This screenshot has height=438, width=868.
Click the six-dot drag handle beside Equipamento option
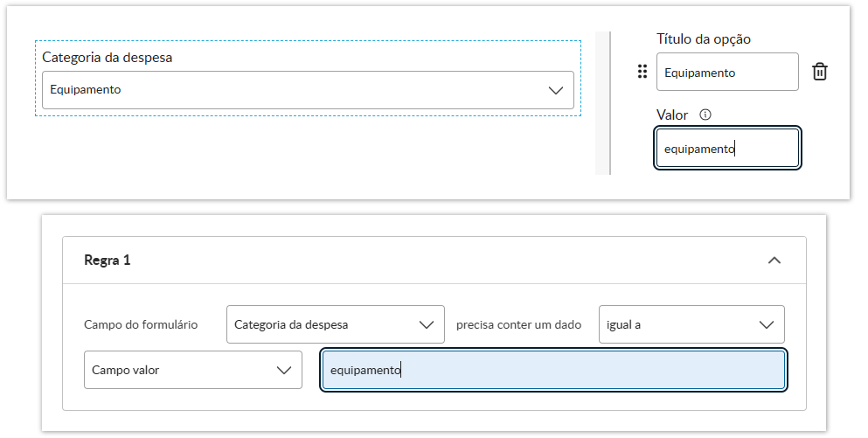[642, 72]
